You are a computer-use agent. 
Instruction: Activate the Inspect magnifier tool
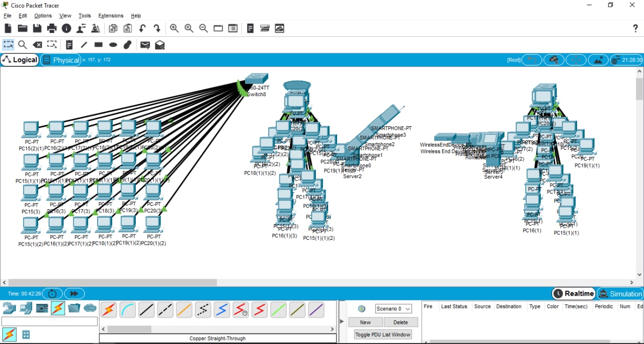[23, 45]
